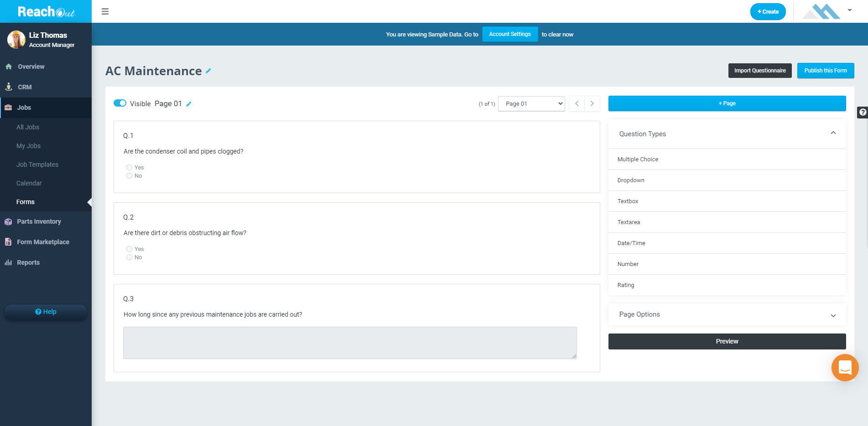This screenshot has height=426, width=868.
Task: Collapse the Question Types panel
Action: [833, 133]
